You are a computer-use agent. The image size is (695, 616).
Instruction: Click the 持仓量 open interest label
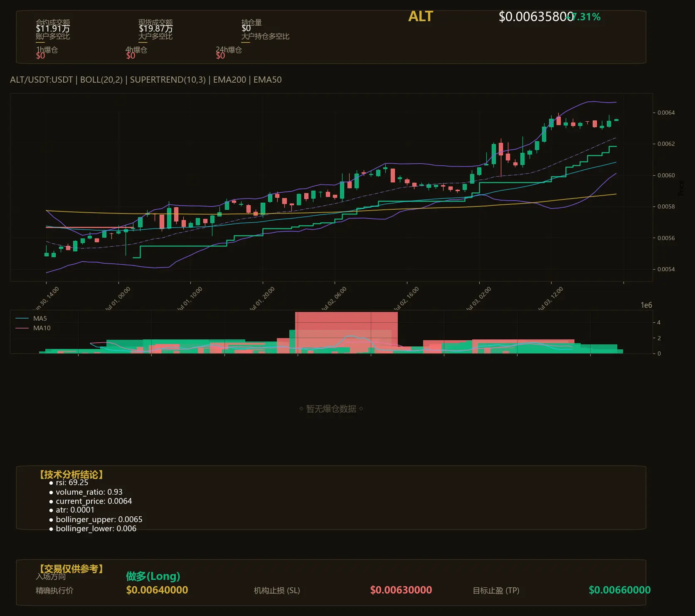[251, 22]
